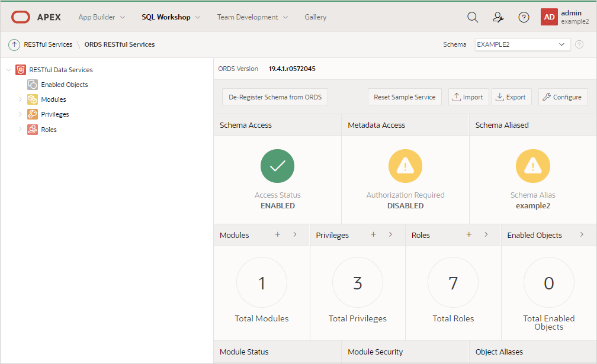Click the Total Roles count 7
Image resolution: width=597 pixels, height=364 pixels.
453,282
